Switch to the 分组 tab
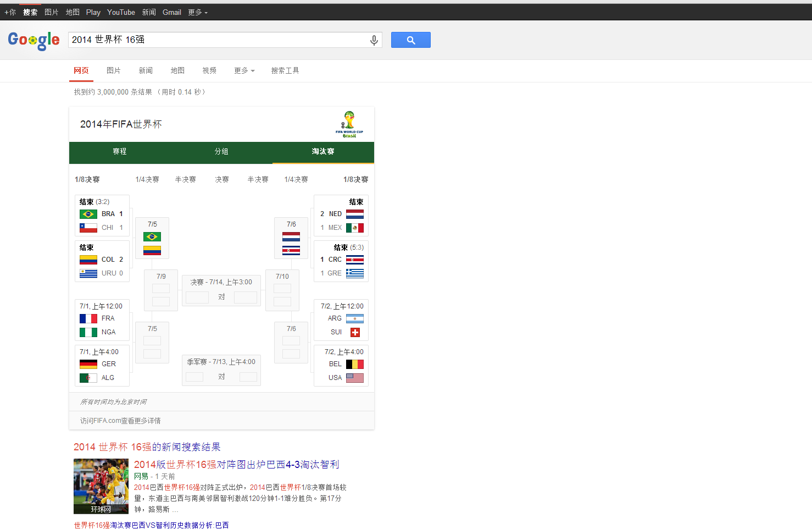Screen dimensions: 812x529 point(221,152)
